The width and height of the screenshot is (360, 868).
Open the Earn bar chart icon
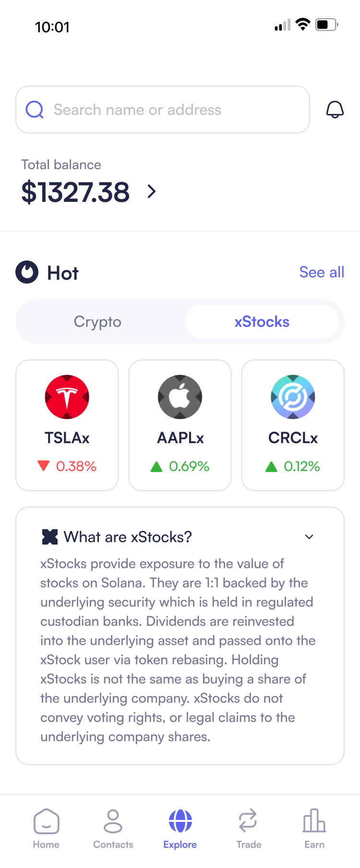coord(314,821)
